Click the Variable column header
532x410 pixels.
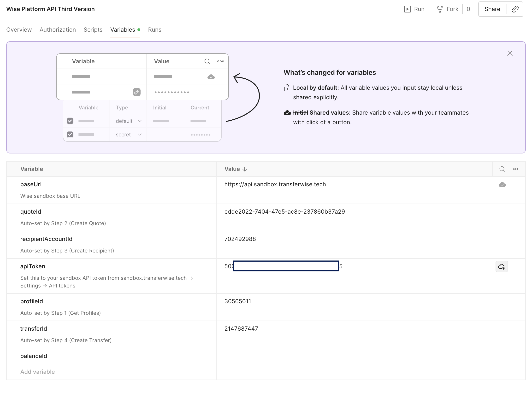pos(32,169)
